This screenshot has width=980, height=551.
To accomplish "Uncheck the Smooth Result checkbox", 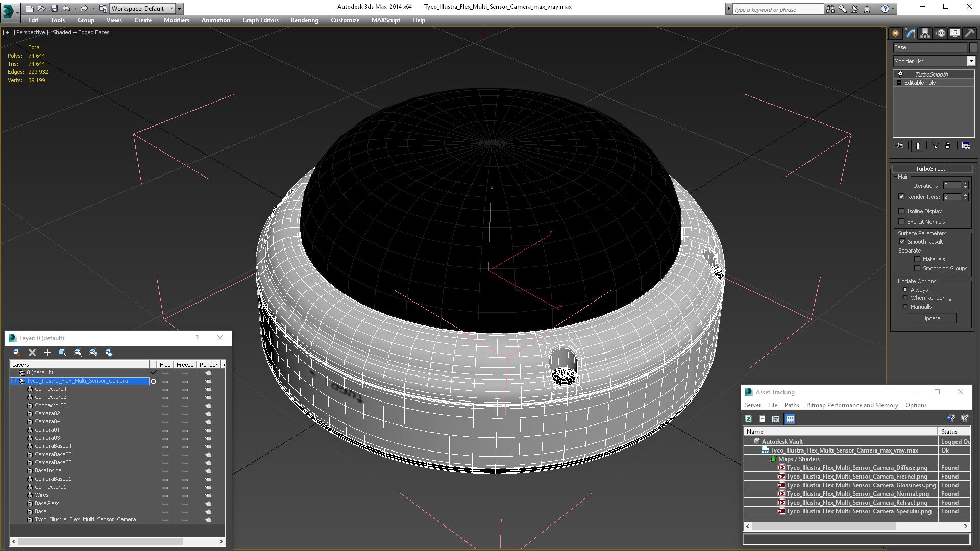I will click(902, 242).
